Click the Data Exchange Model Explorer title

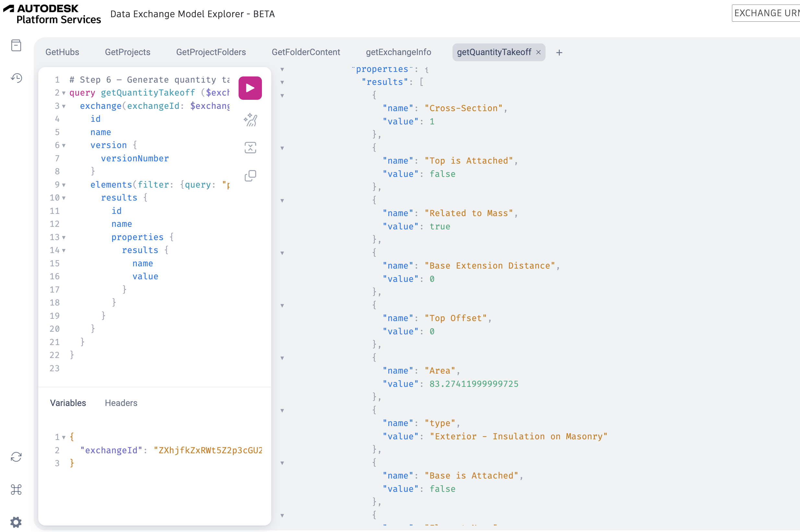click(x=193, y=14)
